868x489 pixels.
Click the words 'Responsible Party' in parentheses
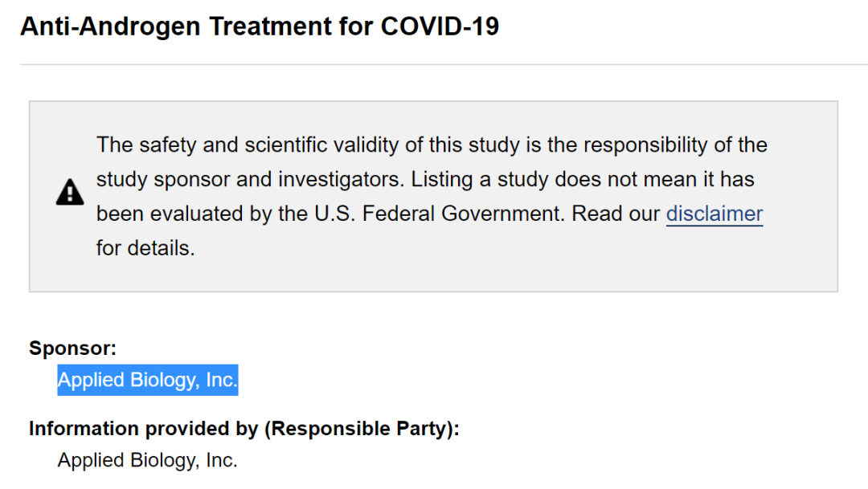click(x=358, y=429)
